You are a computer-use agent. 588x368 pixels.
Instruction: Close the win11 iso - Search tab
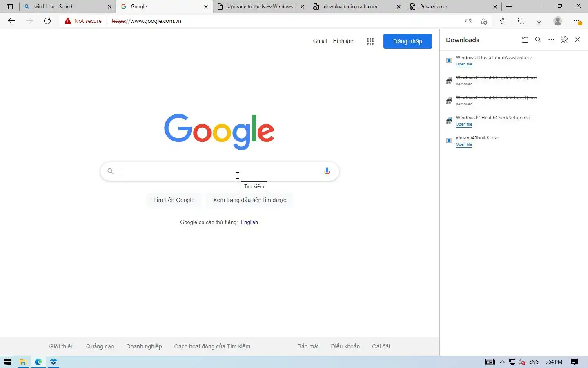(109, 7)
